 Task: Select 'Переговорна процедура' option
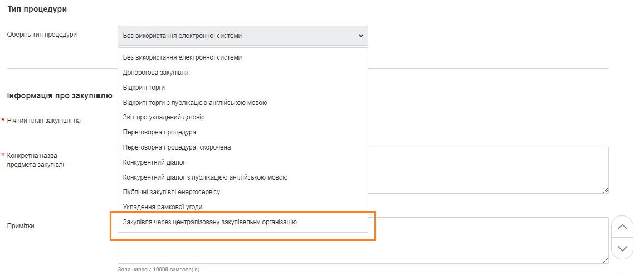(159, 132)
